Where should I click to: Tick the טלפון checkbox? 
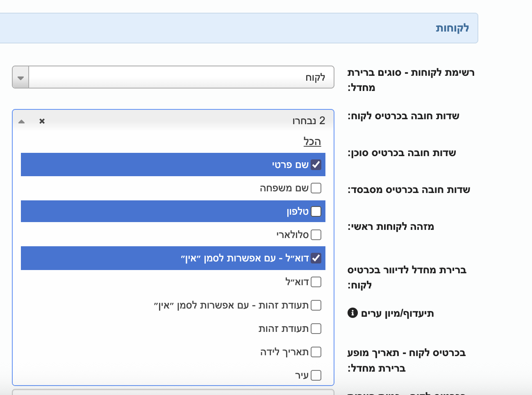point(316,211)
